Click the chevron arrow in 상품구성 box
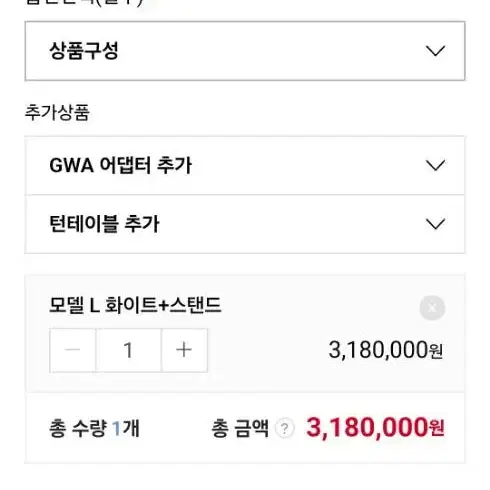 (435, 51)
